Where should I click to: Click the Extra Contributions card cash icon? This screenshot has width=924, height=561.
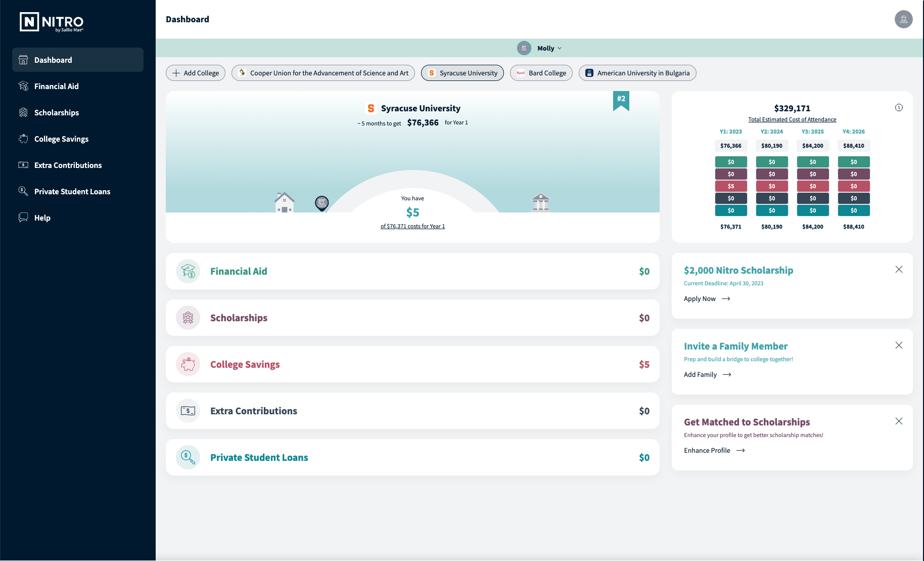point(188,411)
